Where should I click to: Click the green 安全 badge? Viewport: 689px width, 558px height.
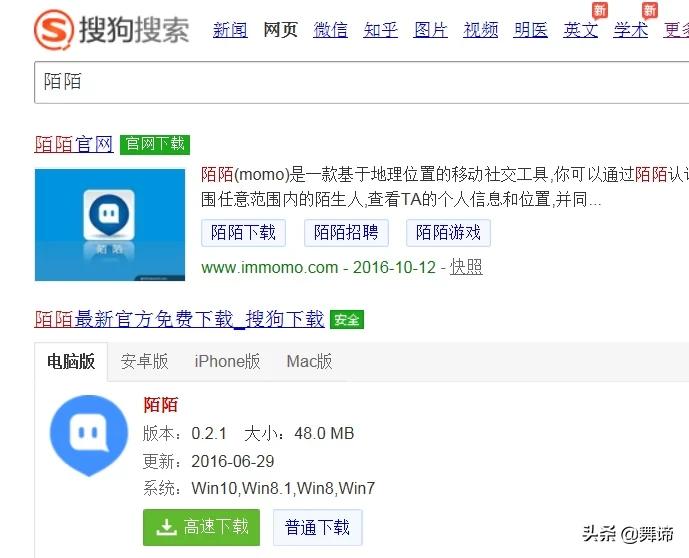[347, 320]
